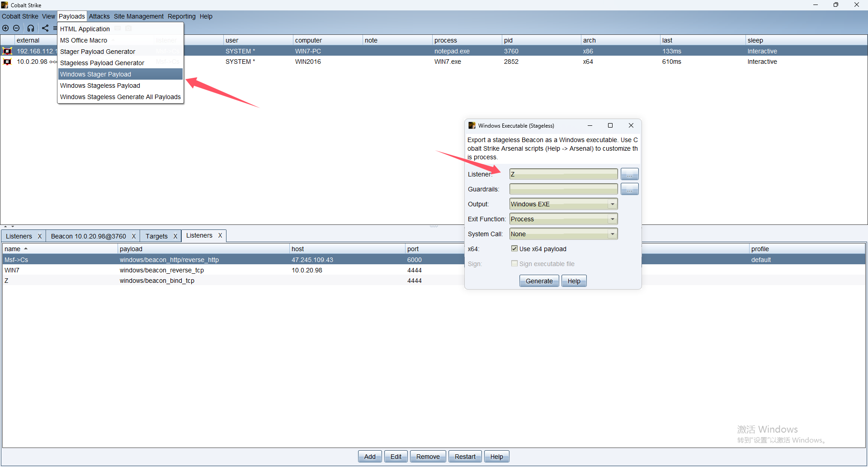Click the Restart listener button
868x467 pixels.
(465, 457)
